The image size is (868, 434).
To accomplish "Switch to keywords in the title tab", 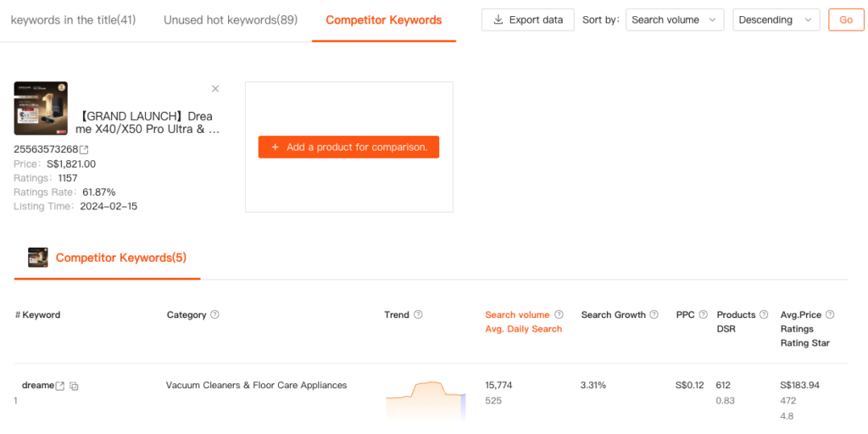I will pyautogui.click(x=74, y=19).
